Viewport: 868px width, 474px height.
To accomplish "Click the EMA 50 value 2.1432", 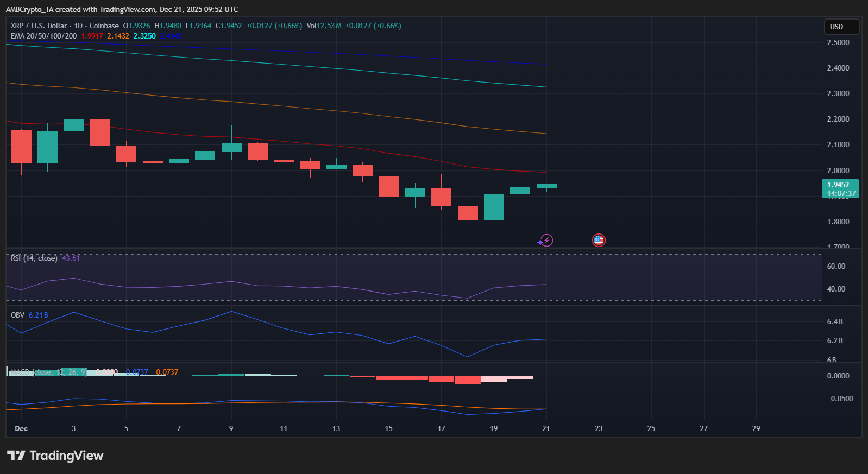I will click(x=118, y=36).
